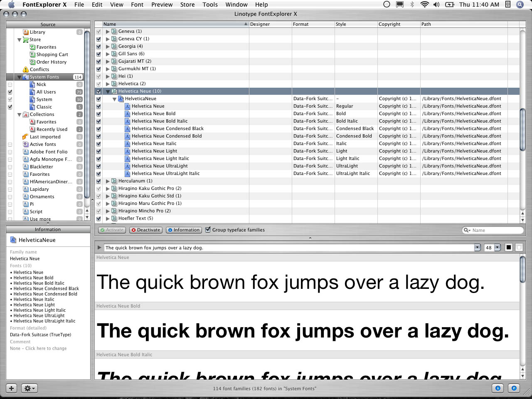
Task: Open the Preview menu
Action: click(x=162, y=5)
